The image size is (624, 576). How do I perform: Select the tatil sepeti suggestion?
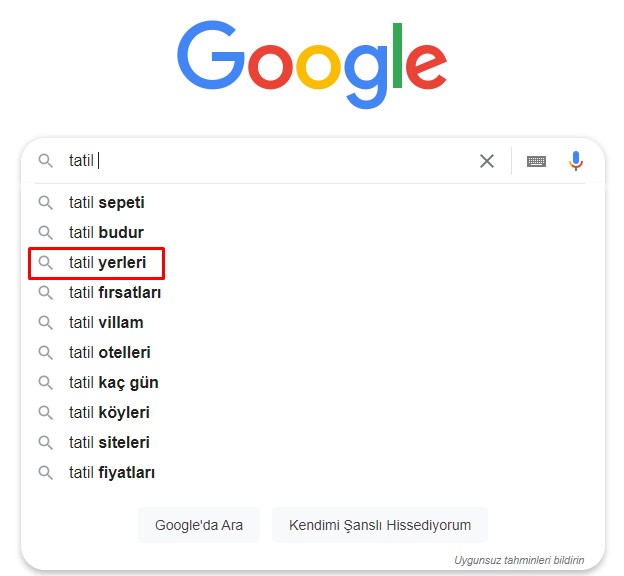(x=312, y=203)
